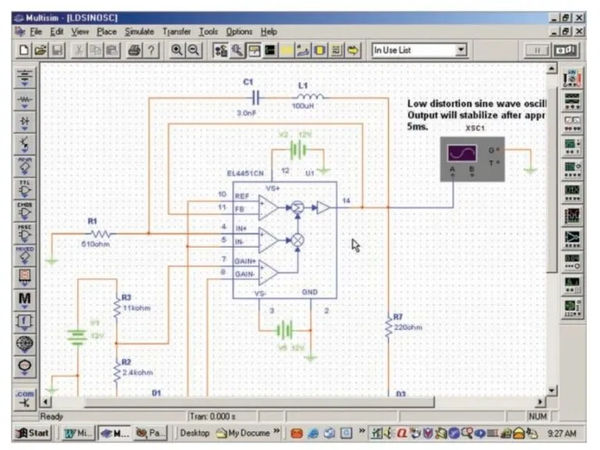
Task: Save the current circuit
Action: pyautogui.click(x=57, y=50)
